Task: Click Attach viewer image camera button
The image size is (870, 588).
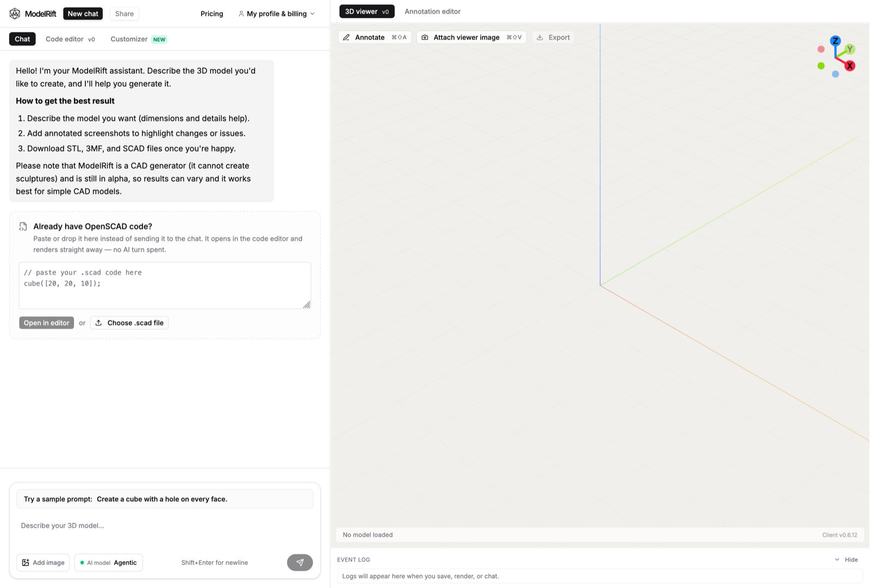Action: (471, 37)
